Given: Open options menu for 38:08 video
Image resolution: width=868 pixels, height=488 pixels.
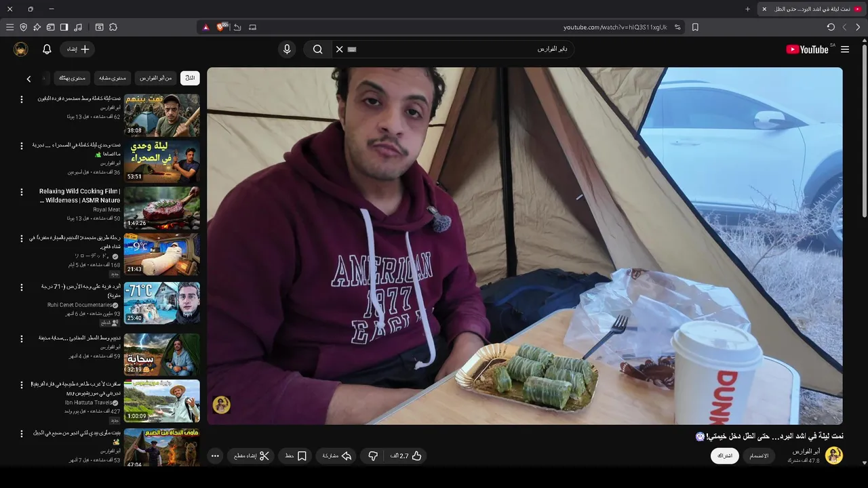Looking at the screenshot, I should (21, 99).
